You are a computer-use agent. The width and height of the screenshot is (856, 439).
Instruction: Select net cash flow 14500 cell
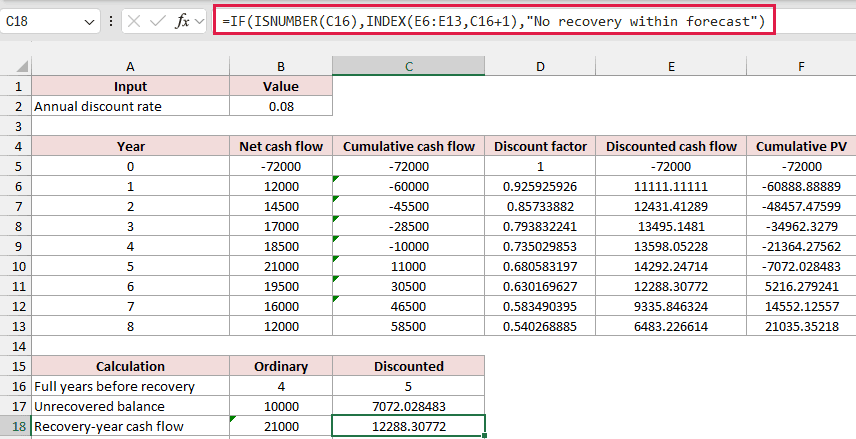tap(281, 206)
